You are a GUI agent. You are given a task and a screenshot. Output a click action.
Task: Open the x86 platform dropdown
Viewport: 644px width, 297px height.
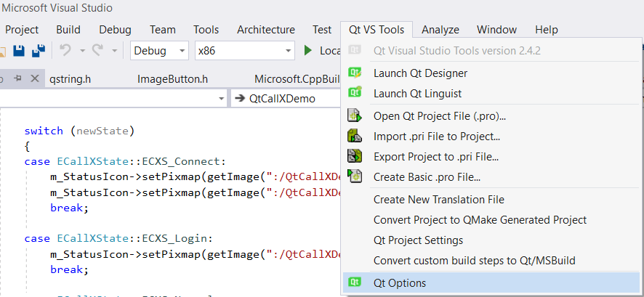[x=245, y=51]
